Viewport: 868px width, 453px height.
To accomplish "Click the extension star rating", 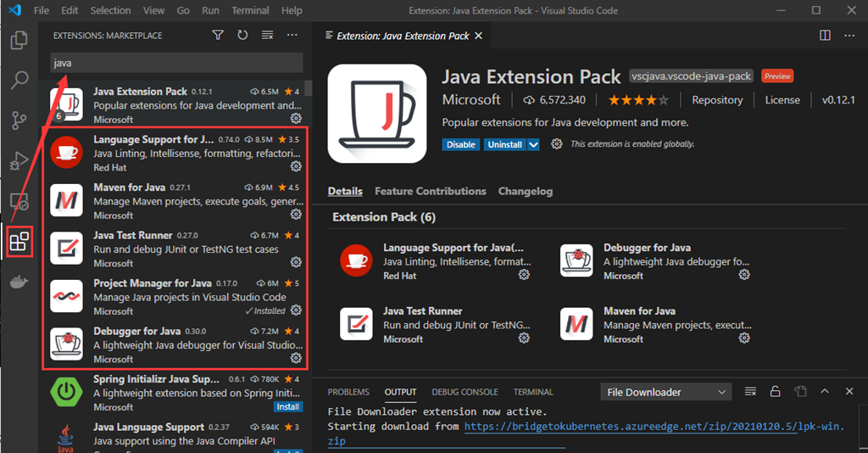I will (x=638, y=100).
